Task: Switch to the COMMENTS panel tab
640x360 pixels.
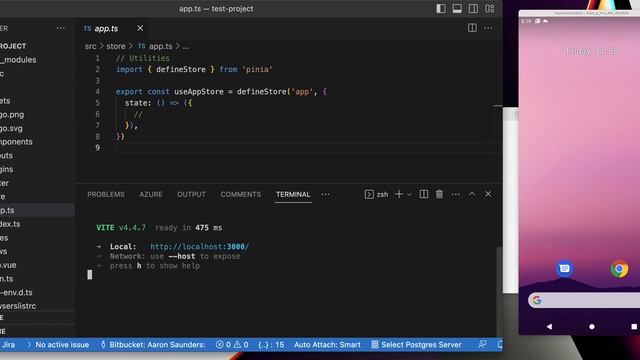Action: [241, 194]
